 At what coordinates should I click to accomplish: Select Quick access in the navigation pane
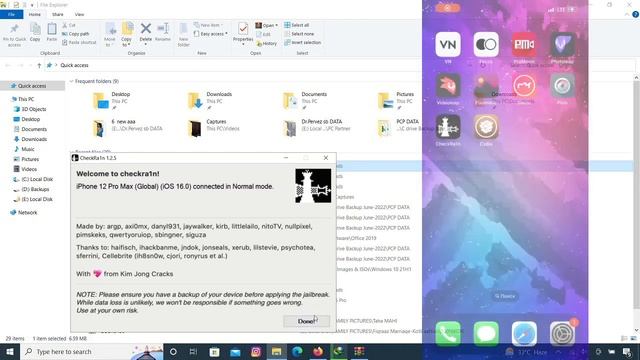32,86
